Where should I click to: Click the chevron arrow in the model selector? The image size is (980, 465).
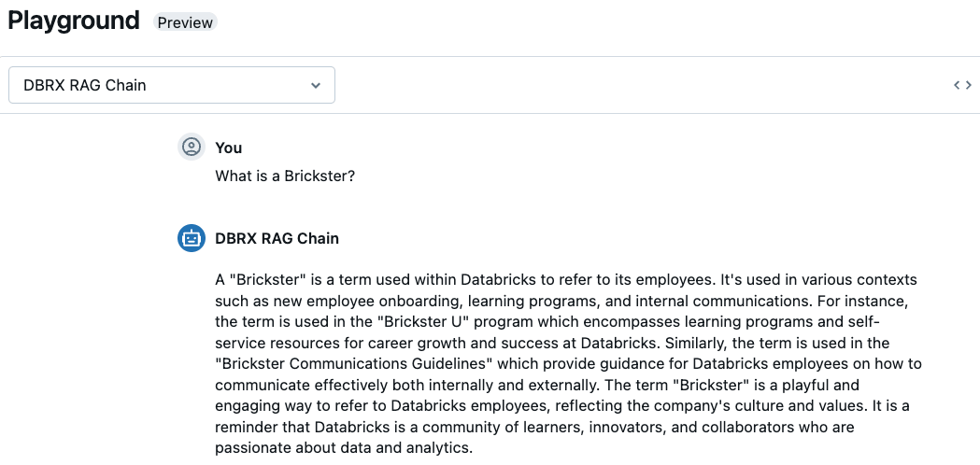click(316, 85)
